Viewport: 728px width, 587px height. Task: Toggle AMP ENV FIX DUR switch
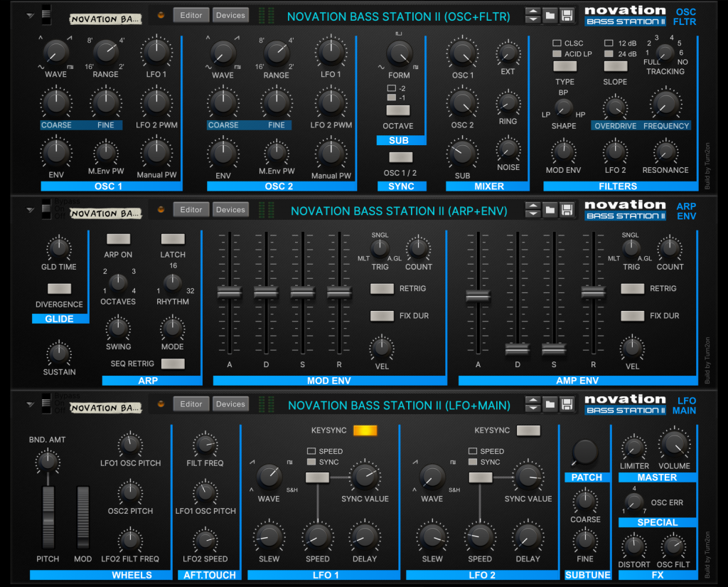click(x=632, y=316)
